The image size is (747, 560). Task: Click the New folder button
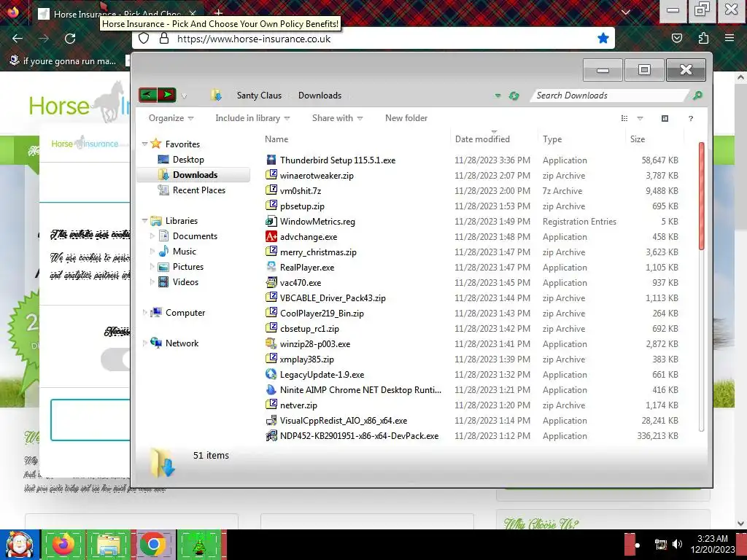click(406, 118)
